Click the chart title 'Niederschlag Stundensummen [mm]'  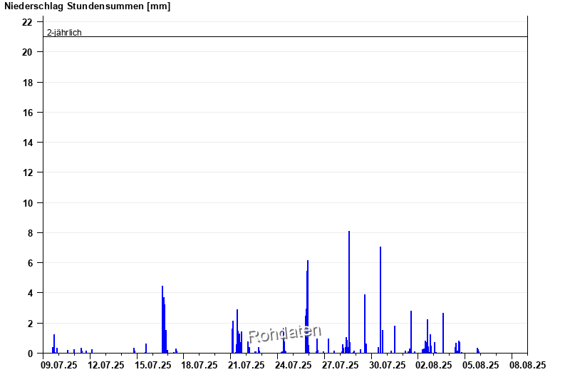coord(87,6)
